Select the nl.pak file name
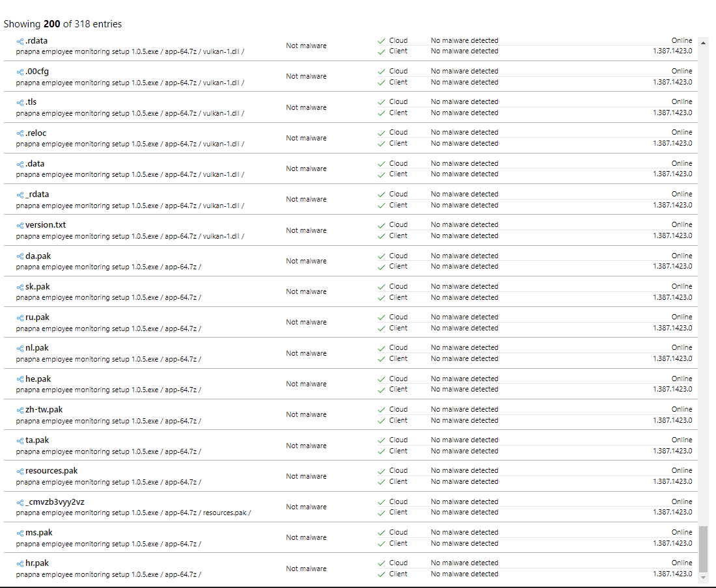Screen dimensions: 716x588 coord(36,347)
